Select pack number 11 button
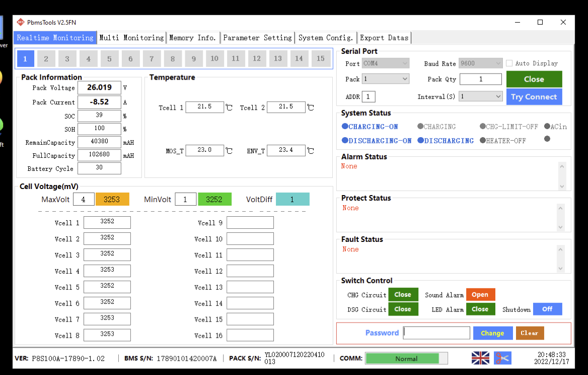Screen dimensions: 588x375 (x=236, y=58)
